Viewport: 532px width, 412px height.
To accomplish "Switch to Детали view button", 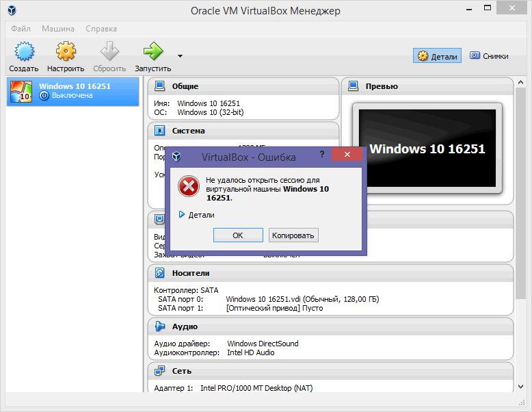I will pyautogui.click(x=437, y=55).
